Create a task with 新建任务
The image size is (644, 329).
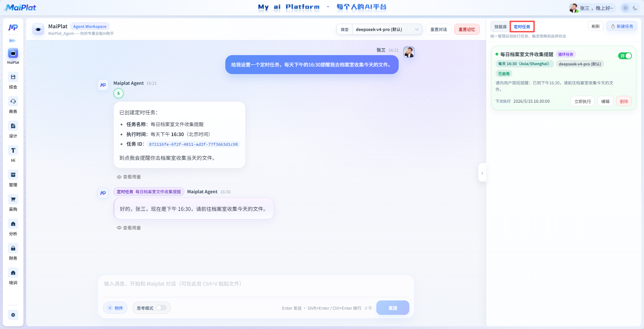[x=622, y=26]
